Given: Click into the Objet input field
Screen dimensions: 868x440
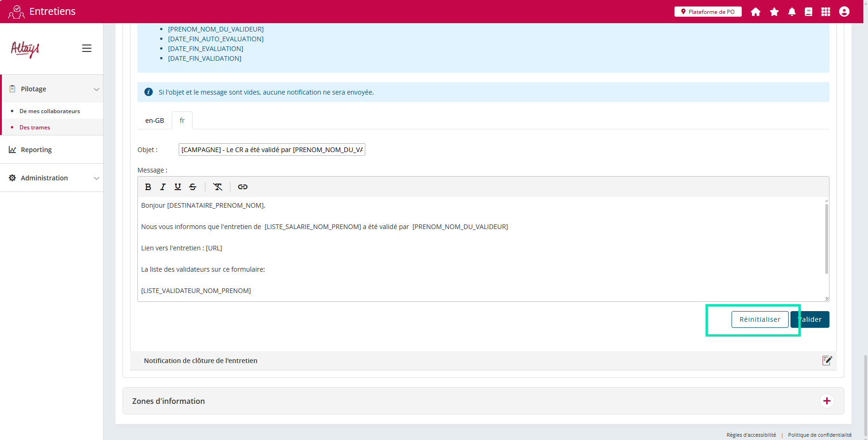Looking at the screenshot, I should click(x=272, y=150).
